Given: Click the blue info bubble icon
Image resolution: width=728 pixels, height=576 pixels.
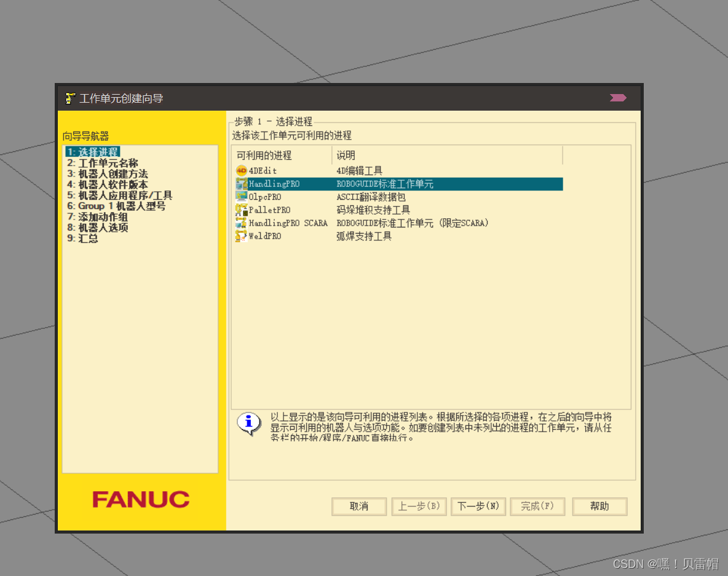Looking at the screenshot, I should pyautogui.click(x=248, y=424).
